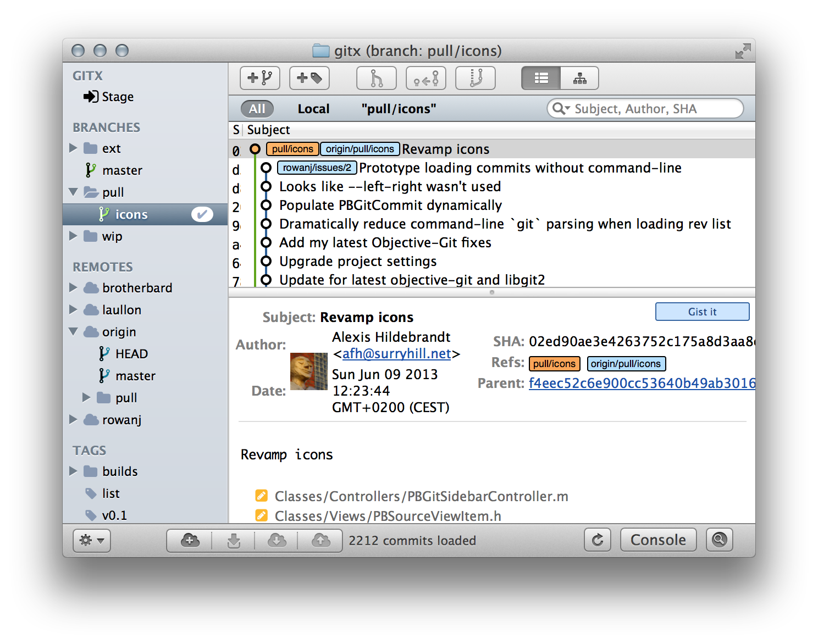Expand the ext branch folder
Screen dimensions: 818x644
[73, 148]
